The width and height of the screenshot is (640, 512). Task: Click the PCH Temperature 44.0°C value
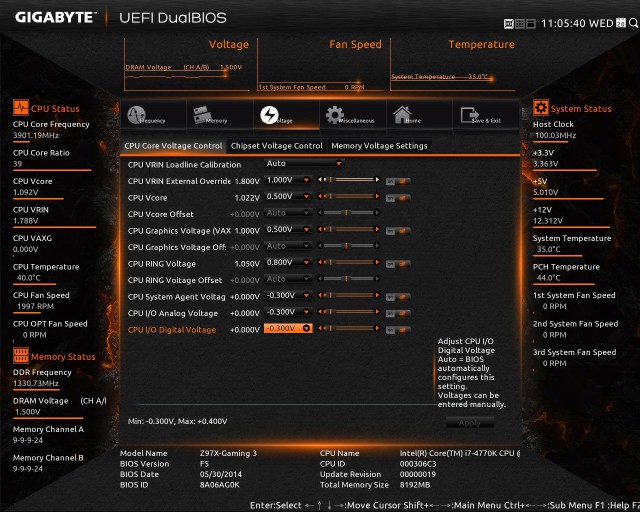(x=549, y=278)
